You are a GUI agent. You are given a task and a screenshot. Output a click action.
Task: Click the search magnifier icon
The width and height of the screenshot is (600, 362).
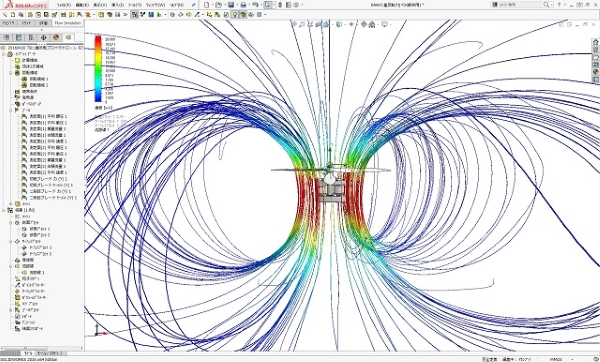546,5
